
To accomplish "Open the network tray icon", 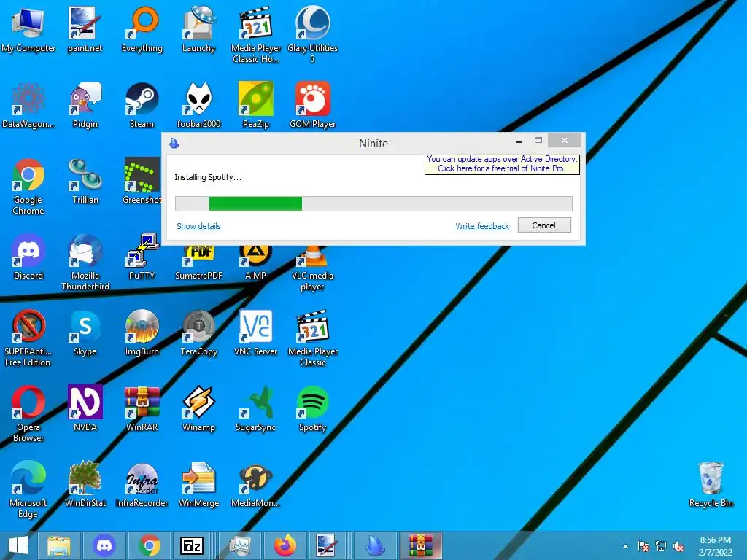I will point(661,546).
